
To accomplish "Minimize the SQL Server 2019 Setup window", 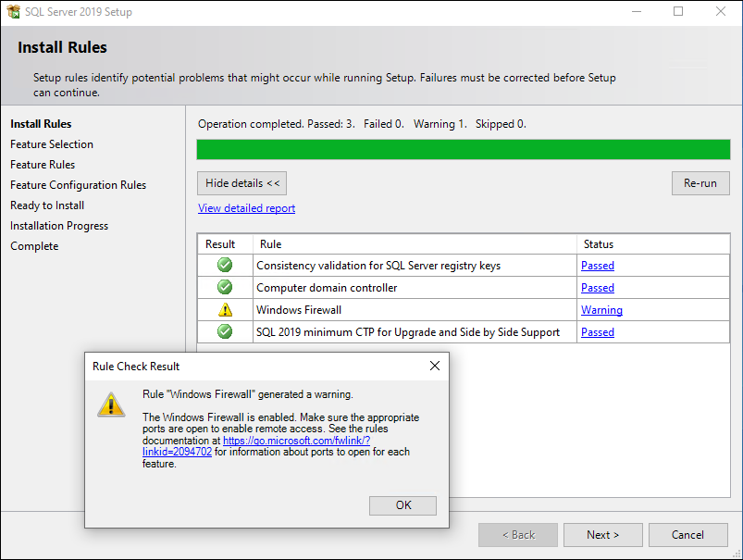I will [637, 11].
